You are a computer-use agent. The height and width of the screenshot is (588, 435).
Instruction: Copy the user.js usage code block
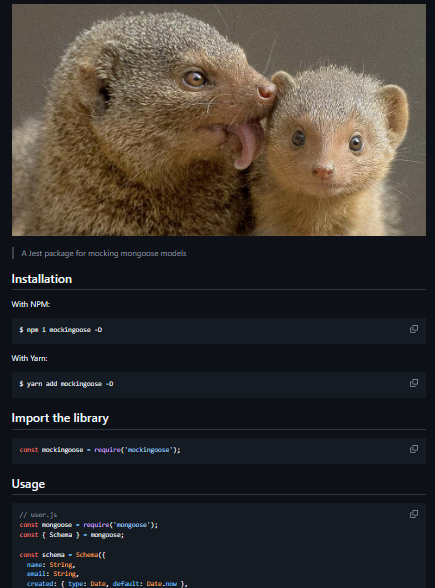click(x=414, y=514)
